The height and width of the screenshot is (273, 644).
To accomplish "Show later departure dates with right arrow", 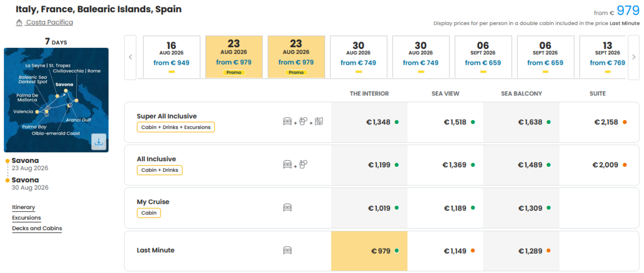I will coord(634,57).
